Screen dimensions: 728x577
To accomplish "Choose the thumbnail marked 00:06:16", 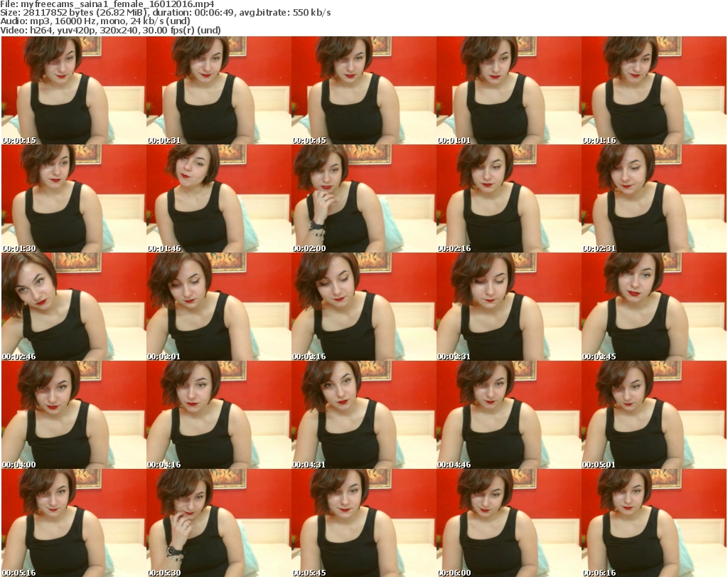I will point(653,523).
